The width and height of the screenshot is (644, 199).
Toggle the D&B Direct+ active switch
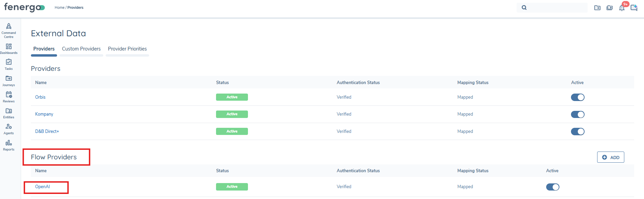click(577, 132)
